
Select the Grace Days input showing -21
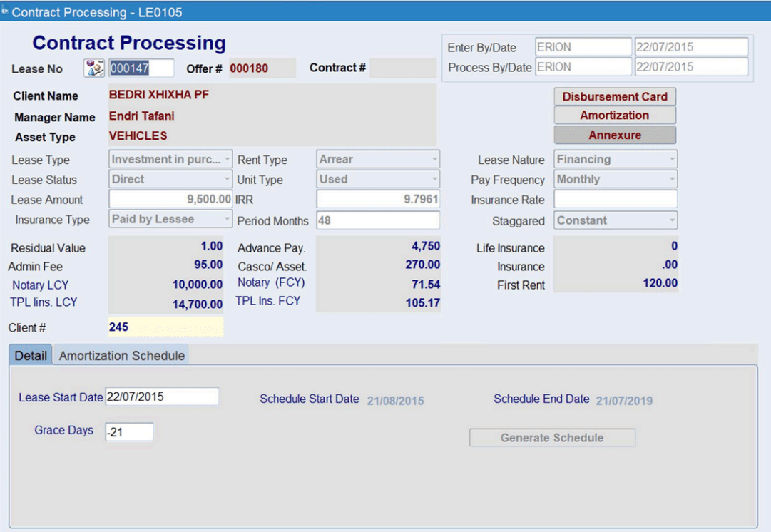coord(128,431)
